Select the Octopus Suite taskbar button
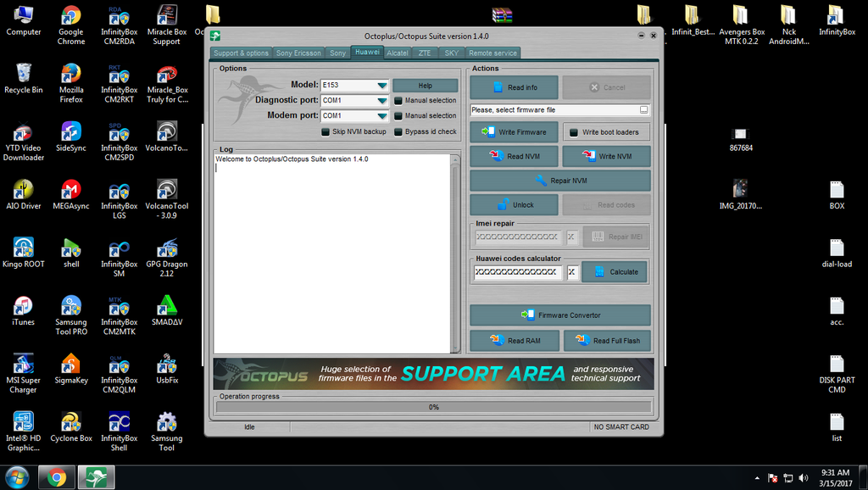This screenshot has width=868, height=490. coord(97,477)
